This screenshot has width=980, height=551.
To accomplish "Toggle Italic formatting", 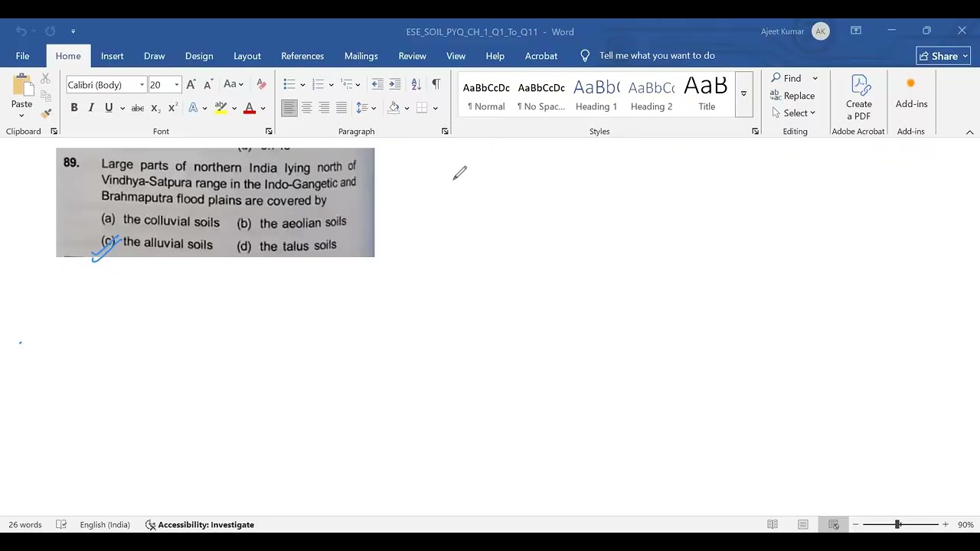I will click(91, 108).
